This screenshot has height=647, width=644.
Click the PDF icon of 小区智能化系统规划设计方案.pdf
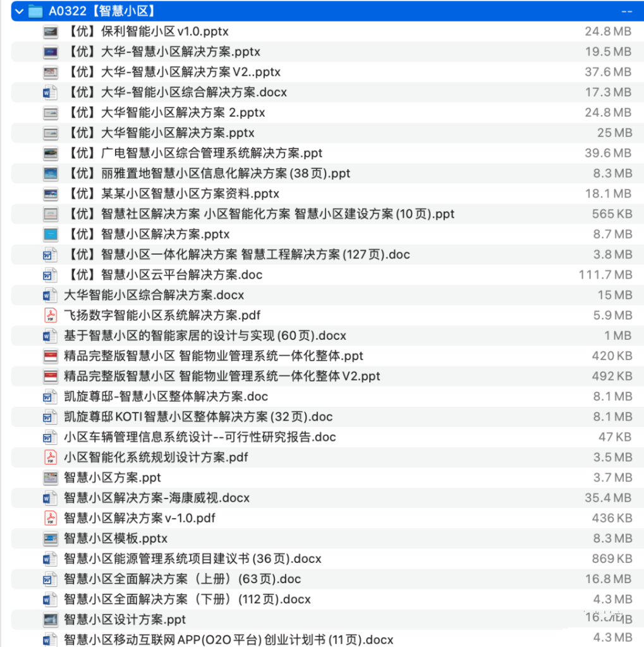(50, 457)
